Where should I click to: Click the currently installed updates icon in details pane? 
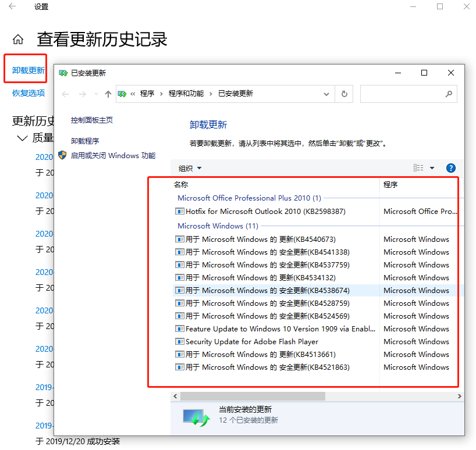point(196,418)
